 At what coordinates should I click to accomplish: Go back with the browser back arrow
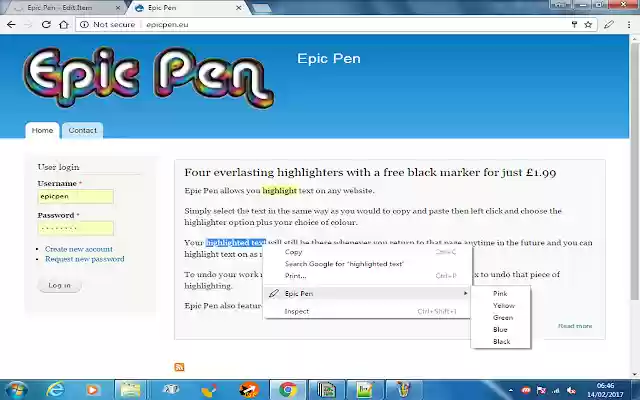(11, 24)
